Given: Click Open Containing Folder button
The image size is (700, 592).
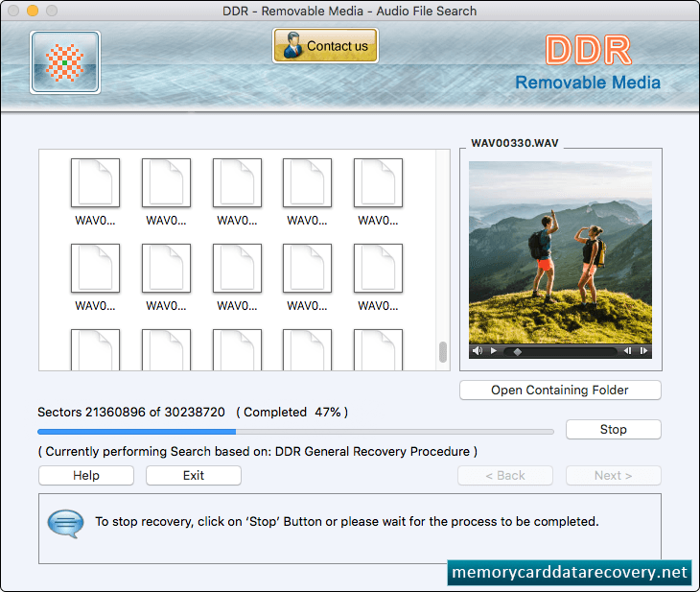Looking at the screenshot, I should point(560,391).
